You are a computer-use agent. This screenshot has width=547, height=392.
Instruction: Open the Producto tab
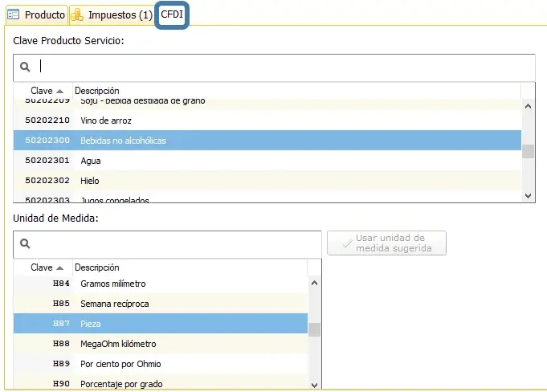coord(37,15)
